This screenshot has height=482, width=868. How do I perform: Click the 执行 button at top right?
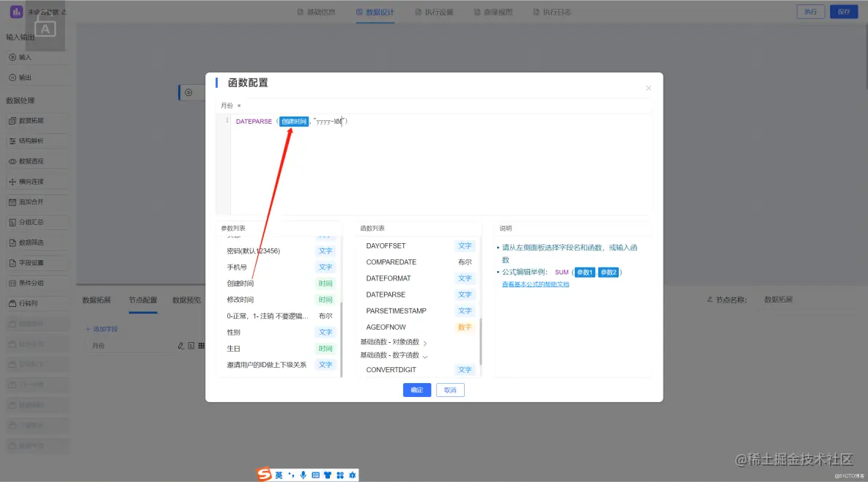pos(810,12)
